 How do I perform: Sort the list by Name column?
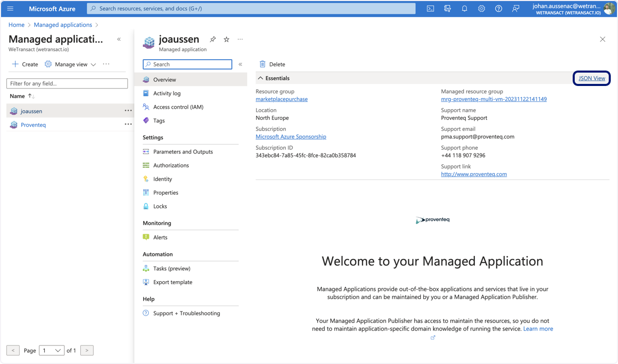click(x=22, y=96)
